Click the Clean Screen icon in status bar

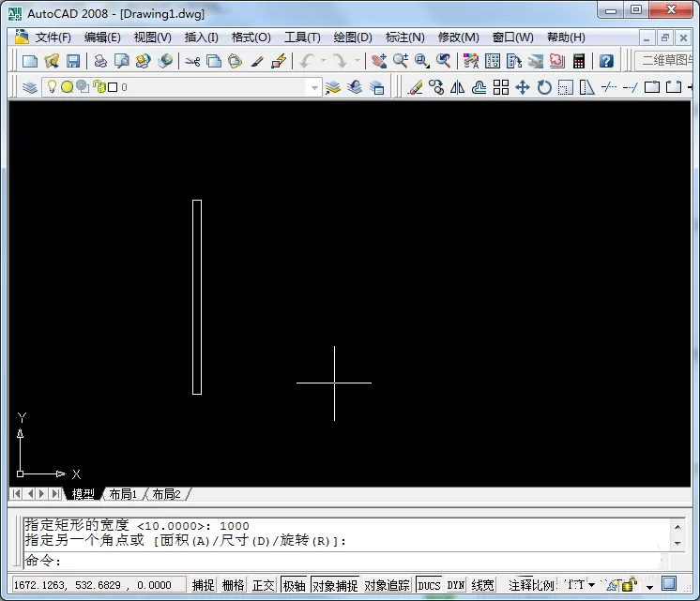pyautogui.click(x=668, y=583)
